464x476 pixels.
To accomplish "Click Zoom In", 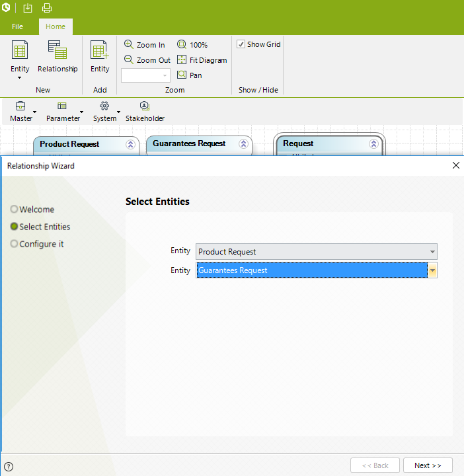I will pos(145,45).
